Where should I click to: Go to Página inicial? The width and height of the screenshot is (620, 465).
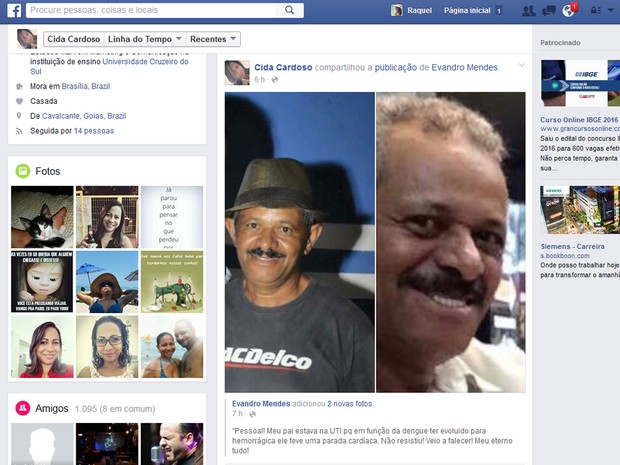click(x=466, y=10)
